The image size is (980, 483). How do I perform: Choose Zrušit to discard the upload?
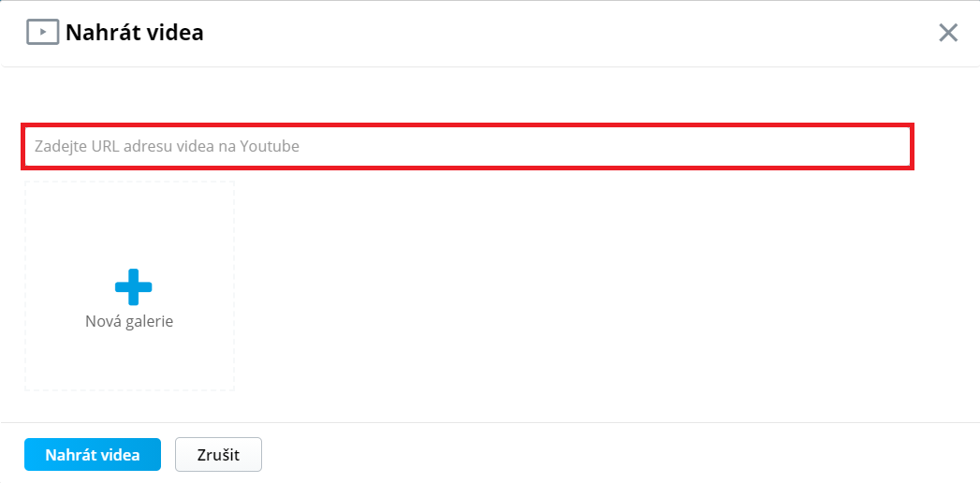[x=218, y=454]
